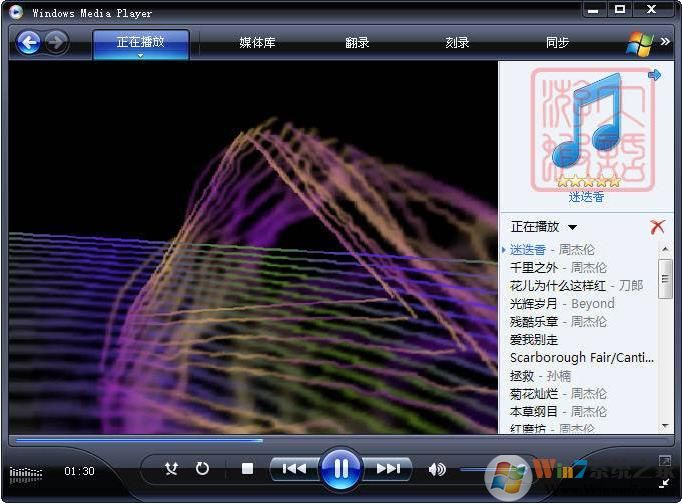Click the playlist scrollbar thumb
Viewport: 682px width, 504px height.
(x=665, y=279)
